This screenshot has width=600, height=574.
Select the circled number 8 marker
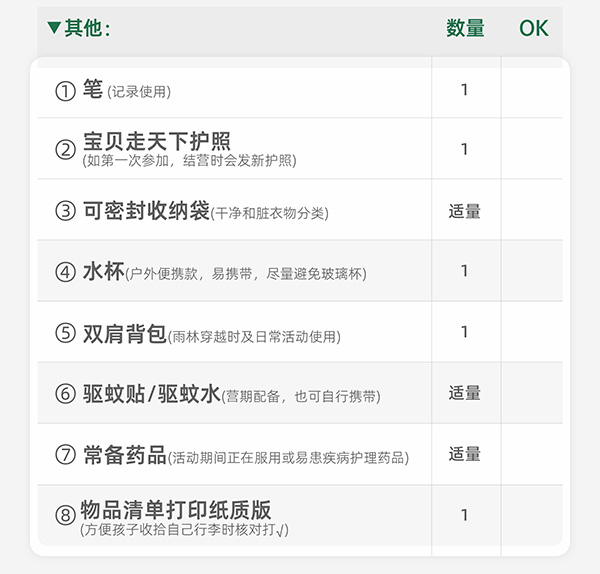coord(65,515)
